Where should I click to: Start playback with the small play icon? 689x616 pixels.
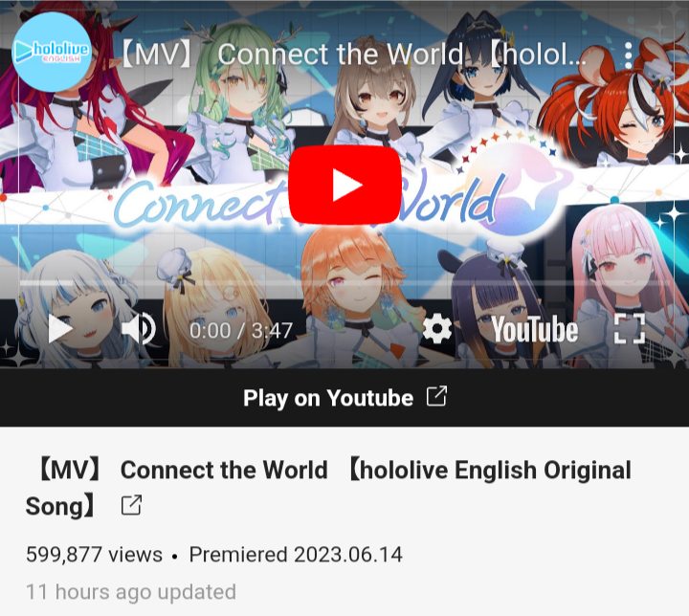tap(60, 329)
